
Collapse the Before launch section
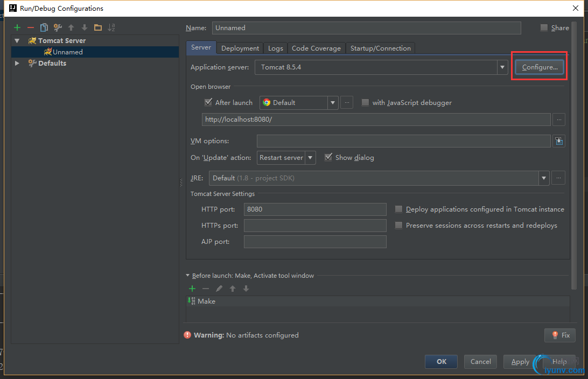point(187,276)
